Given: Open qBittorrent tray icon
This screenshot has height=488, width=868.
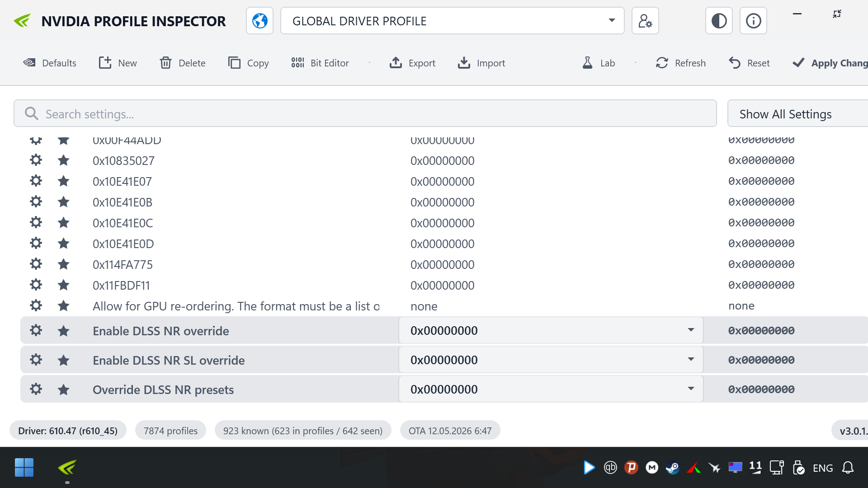Looking at the screenshot, I should pyautogui.click(x=610, y=468).
